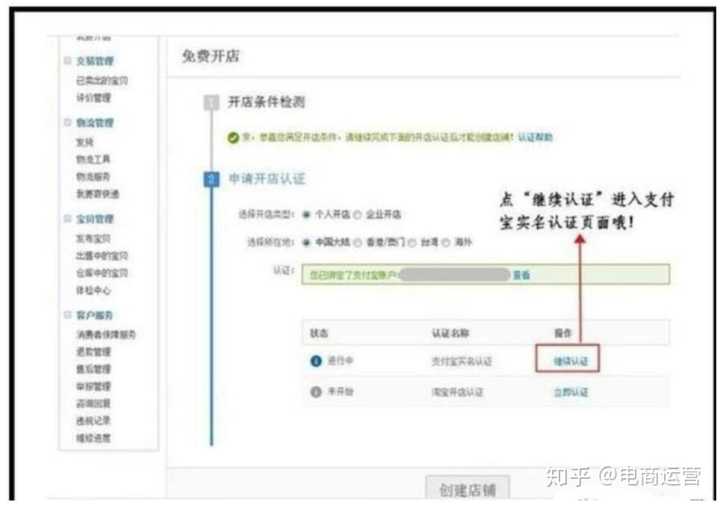Image resolution: width=720 pixels, height=505 pixels.
Task: Click the 认证名称 column header
Action: click(x=450, y=333)
